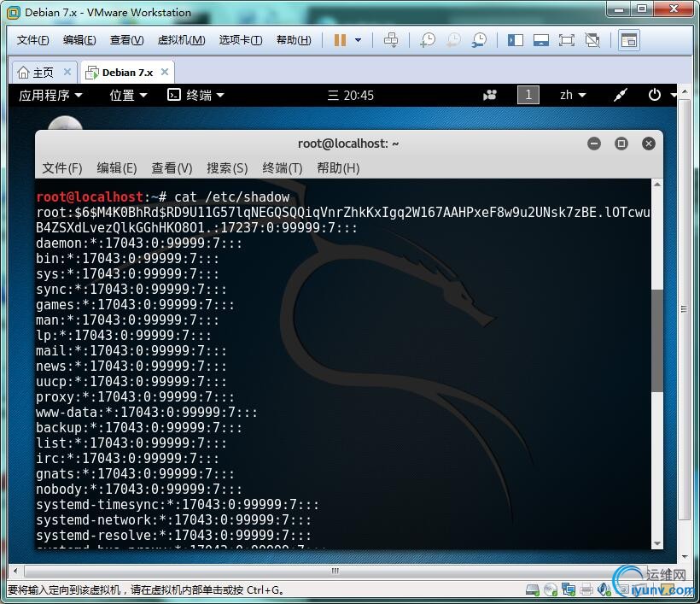The image size is (700, 604).
Task: Expand the 终端 app menu in panel
Action: [195, 95]
